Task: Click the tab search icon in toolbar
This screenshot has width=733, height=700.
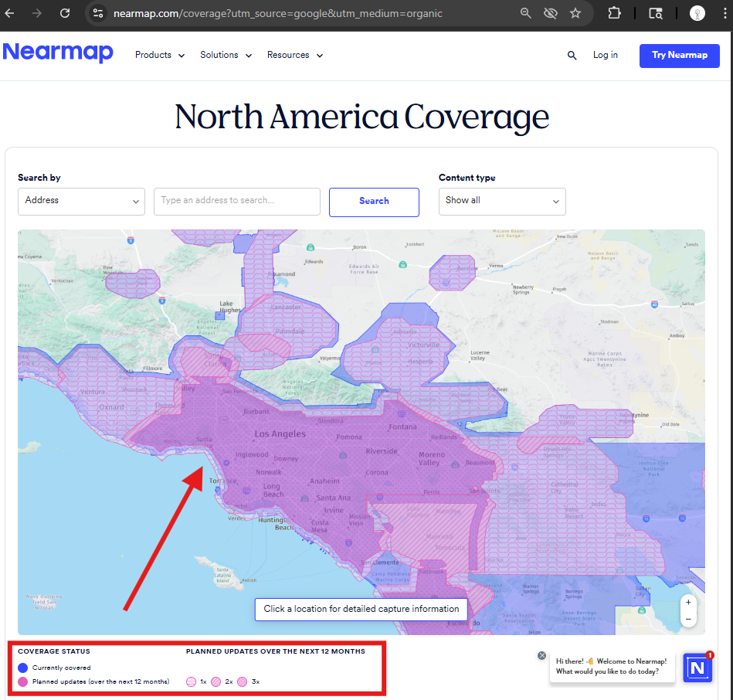Action: 656,13
